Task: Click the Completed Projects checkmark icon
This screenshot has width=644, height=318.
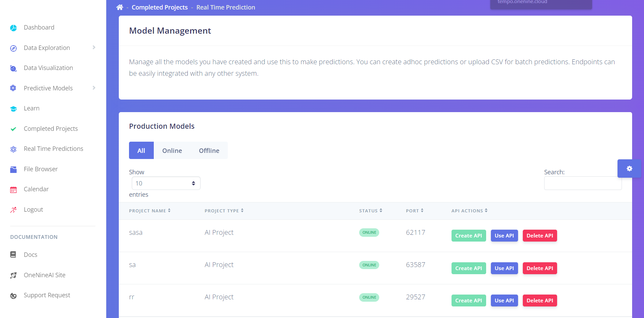Action: click(x=13, y=129)
